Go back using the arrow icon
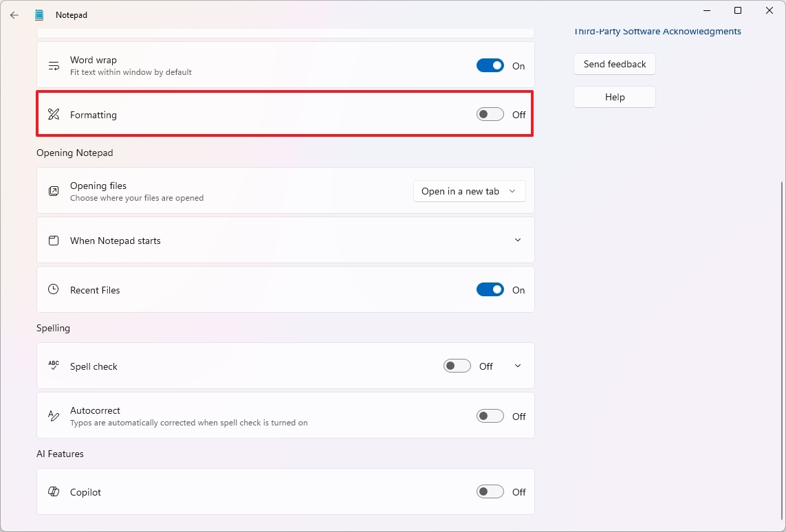The height and width of the screenshot is (532, 786). tap(14, 15)
